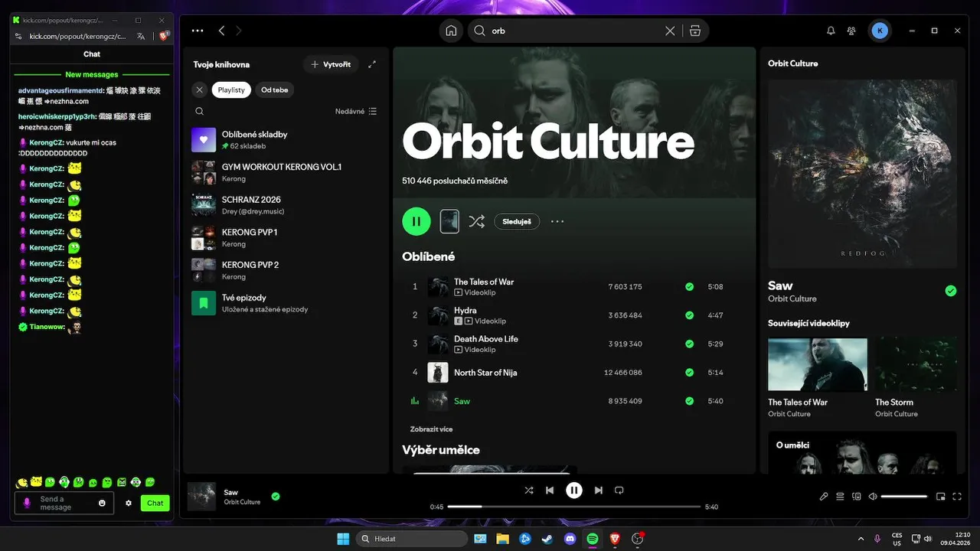The height and width of the screenshot is (551, 980).
Task: Toggle liked checkmark in bottom player bar
Action: pyautogui.click(x=276, y=496)
